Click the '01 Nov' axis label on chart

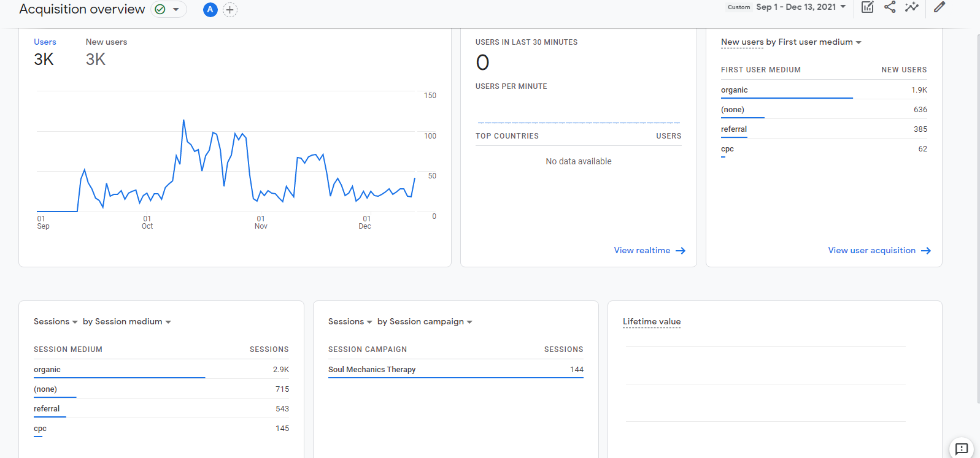point(261,223)
